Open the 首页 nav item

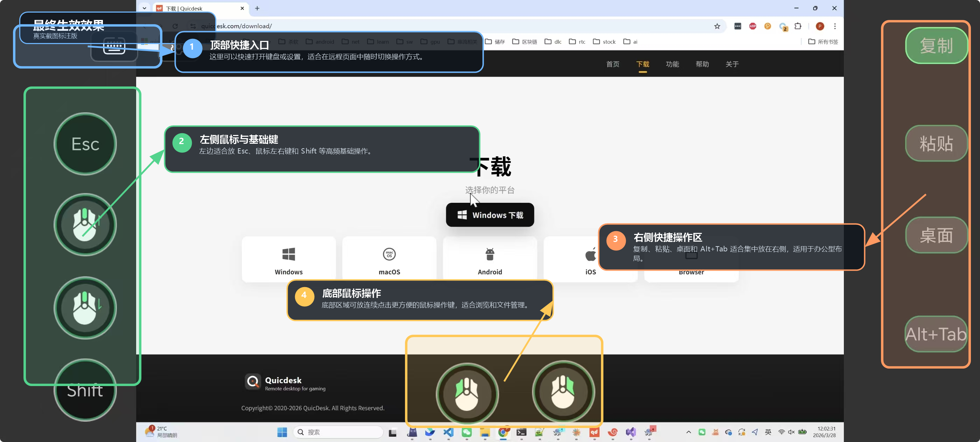tap(612, 64)
